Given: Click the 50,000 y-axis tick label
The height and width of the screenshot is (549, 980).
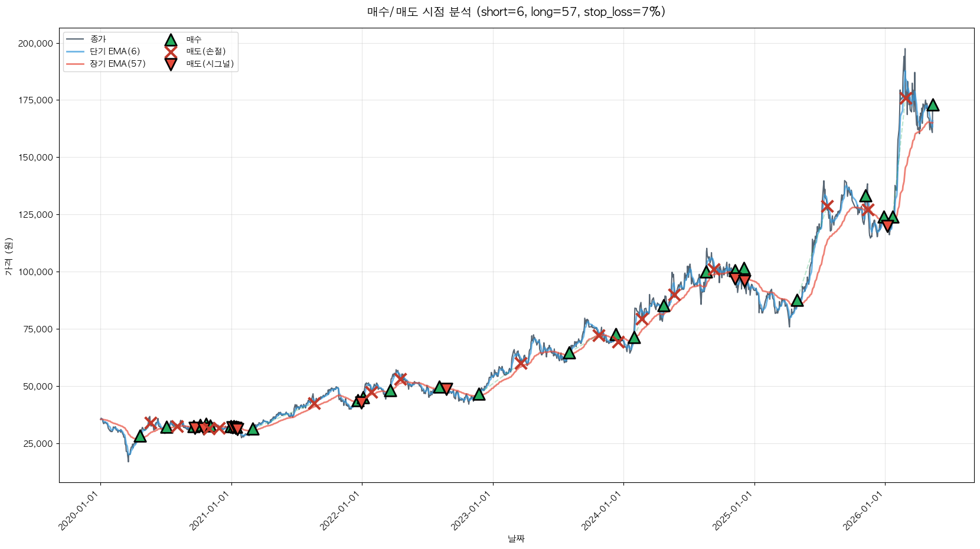Looking at the screenshot, I should pos(38,387).
